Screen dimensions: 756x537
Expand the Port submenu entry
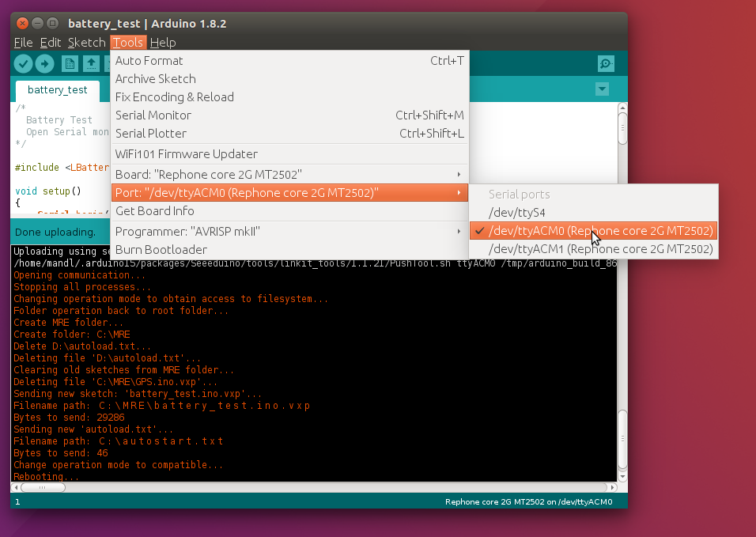(x=289, y=193)
